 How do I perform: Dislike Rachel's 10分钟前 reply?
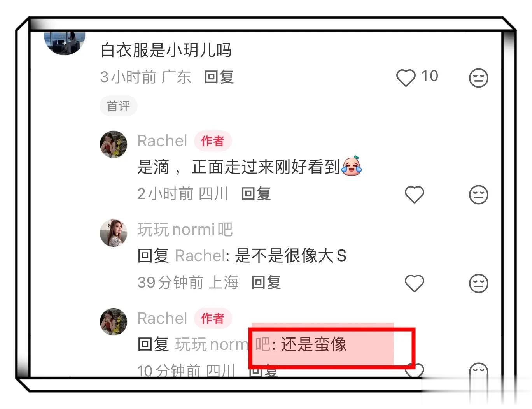pyautogui.click(x=478, y=370)
